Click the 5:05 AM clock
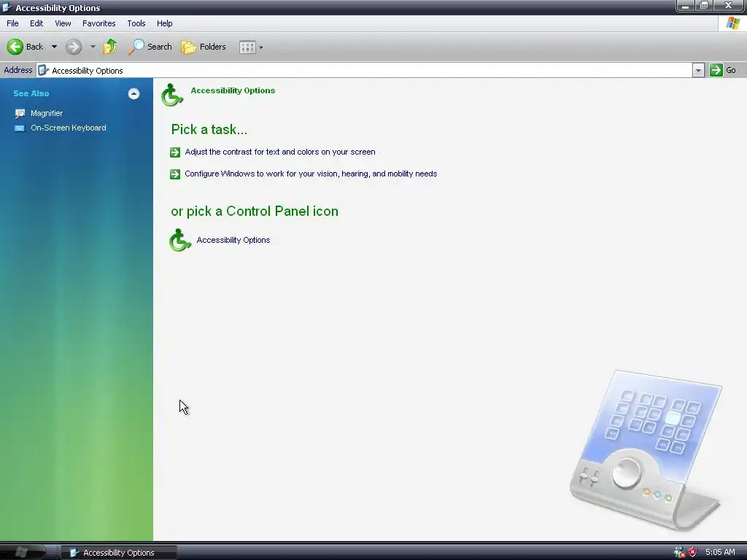The width and height of the screenshot is (747, 560). 720,553
